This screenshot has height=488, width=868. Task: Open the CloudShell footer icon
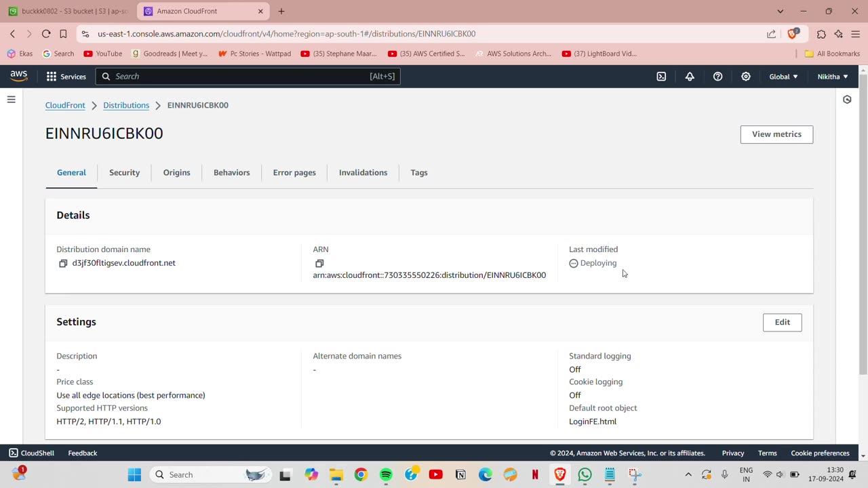tap(14, 453)
